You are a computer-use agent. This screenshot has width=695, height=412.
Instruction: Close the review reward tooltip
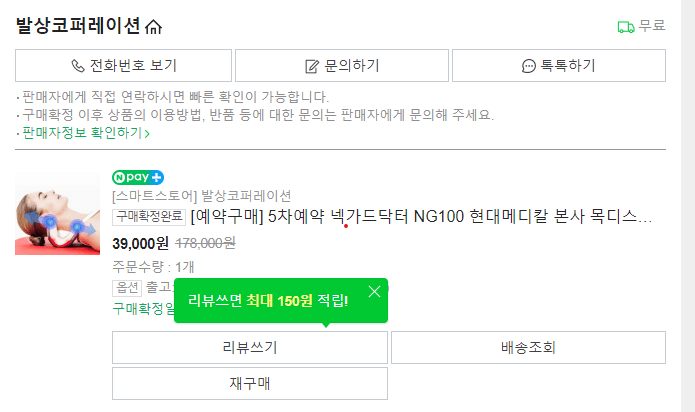tap(375, 291)
